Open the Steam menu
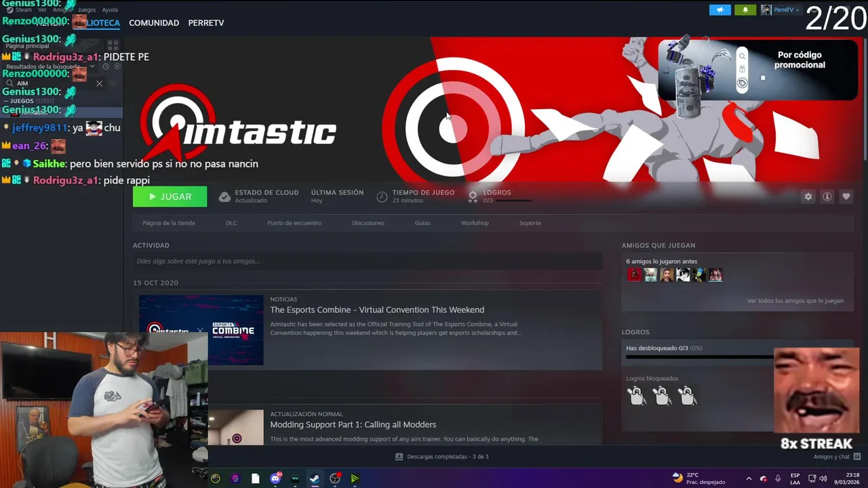 20,10
